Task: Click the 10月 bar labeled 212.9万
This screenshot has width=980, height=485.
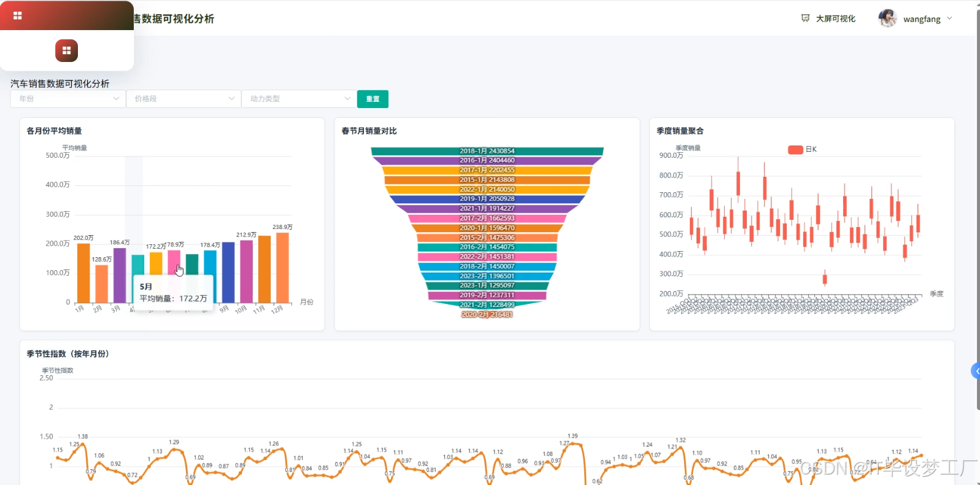Action: [x=246, y=271]
